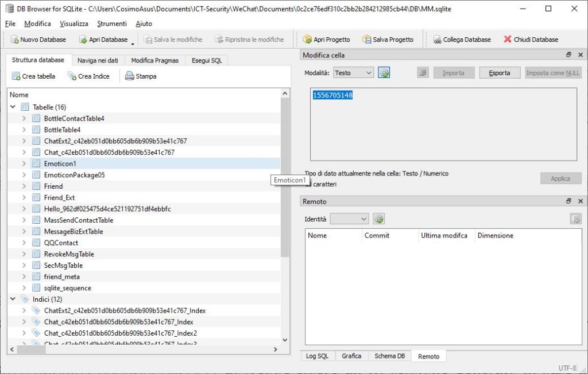Expand the Emoticon1 table row
The width and height of the screenshot is (588, 374).
[x=24, y=163]
